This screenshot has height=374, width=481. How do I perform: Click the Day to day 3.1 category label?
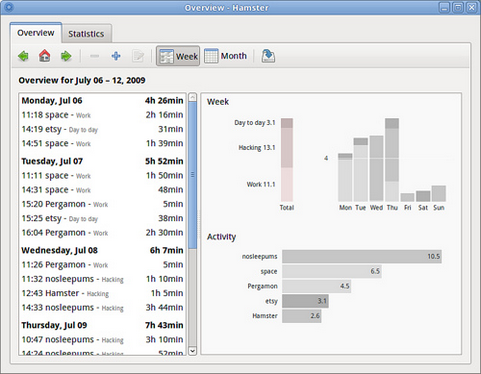(x=255, y=123)
